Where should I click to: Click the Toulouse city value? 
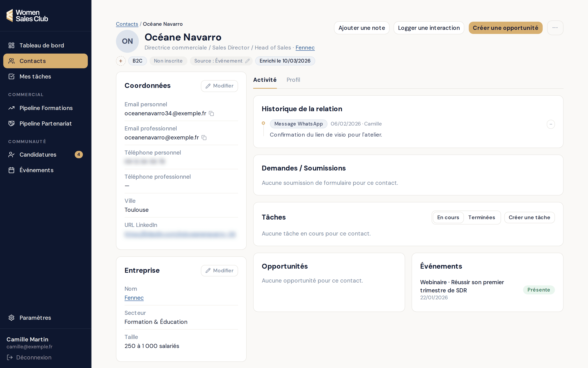click(x=136, y=210)
